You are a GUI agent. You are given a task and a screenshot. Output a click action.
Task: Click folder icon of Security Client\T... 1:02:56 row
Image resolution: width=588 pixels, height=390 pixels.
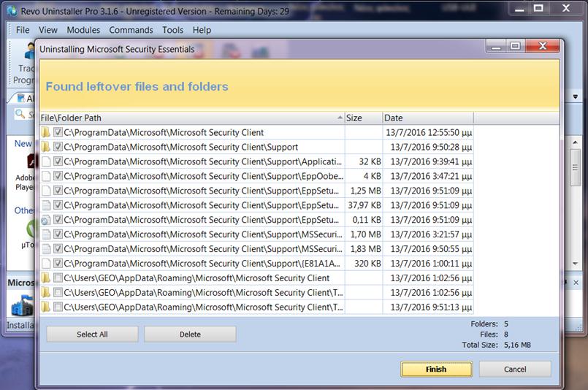[46, 292]
